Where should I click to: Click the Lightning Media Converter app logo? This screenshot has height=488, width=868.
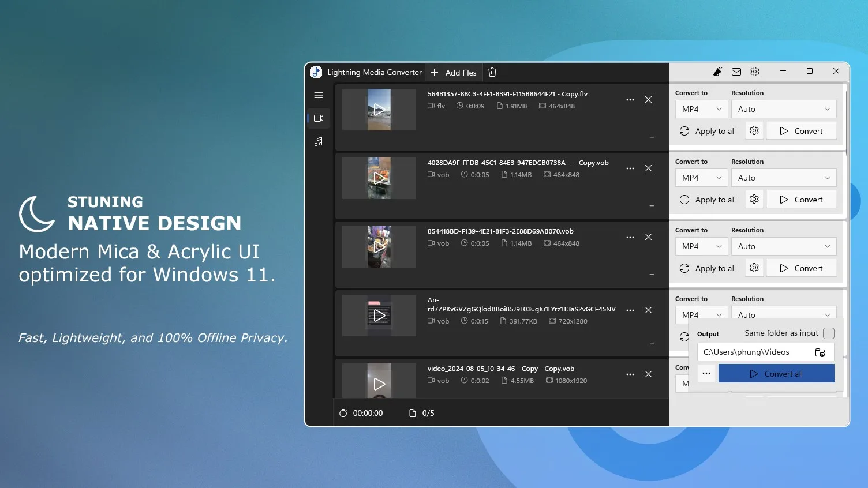coord(316,72)
